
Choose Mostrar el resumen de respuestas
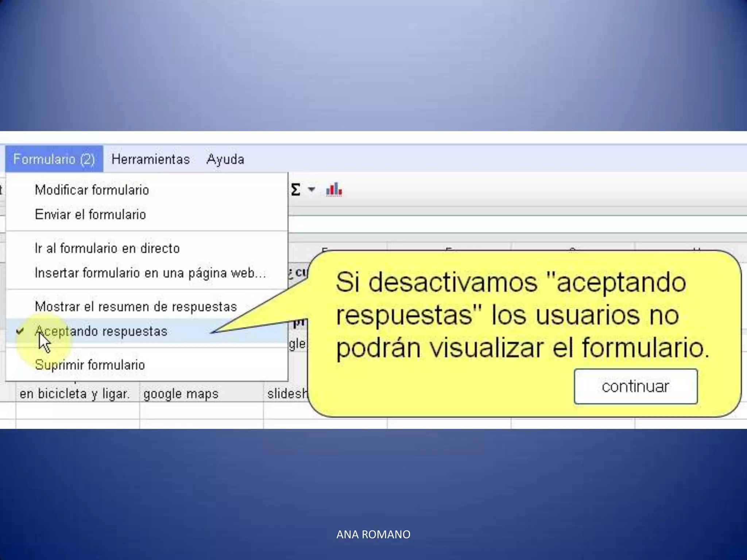pyautogui.click(x=136, y=307)
